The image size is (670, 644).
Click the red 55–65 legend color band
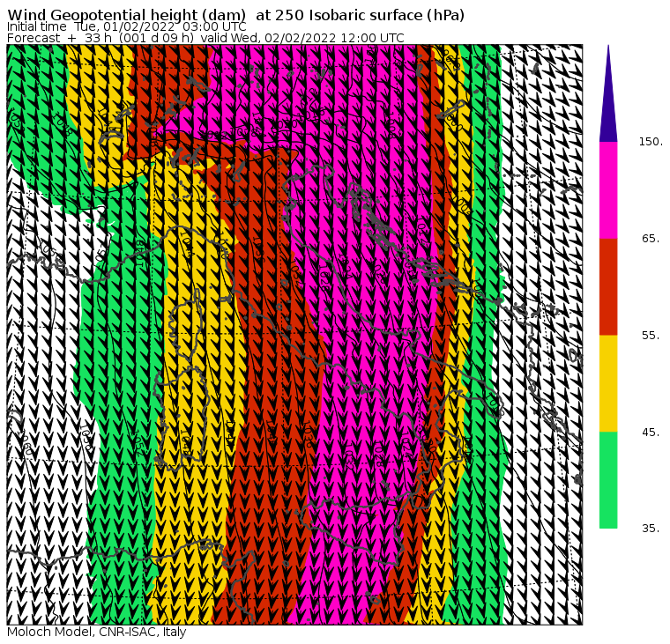point(608,287)
